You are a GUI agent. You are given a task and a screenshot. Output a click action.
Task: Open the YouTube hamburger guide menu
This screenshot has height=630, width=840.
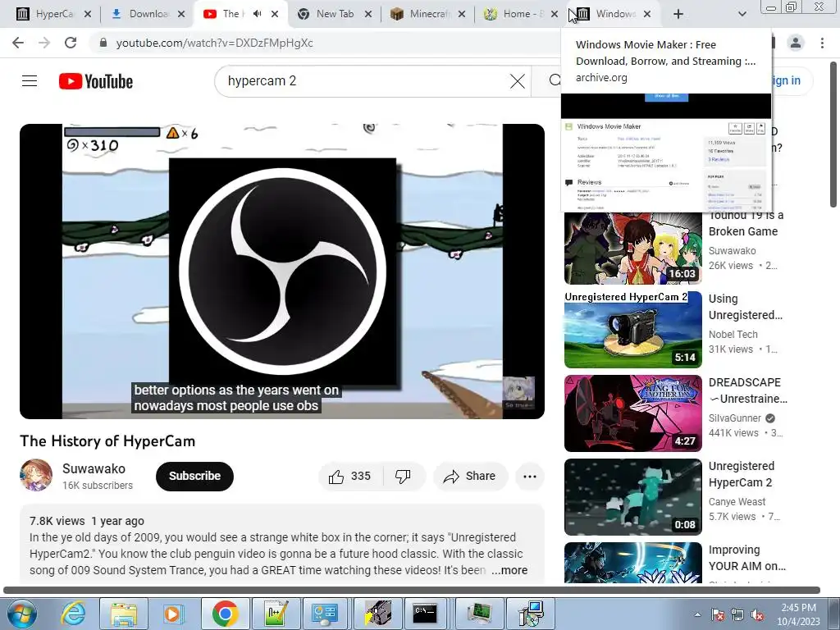click(x=30, y=81)
